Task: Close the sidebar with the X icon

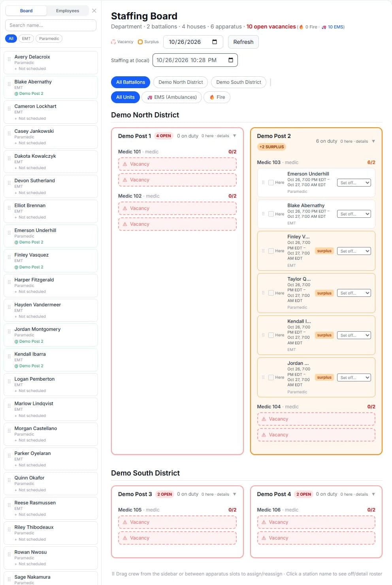Action: [94, 11]
